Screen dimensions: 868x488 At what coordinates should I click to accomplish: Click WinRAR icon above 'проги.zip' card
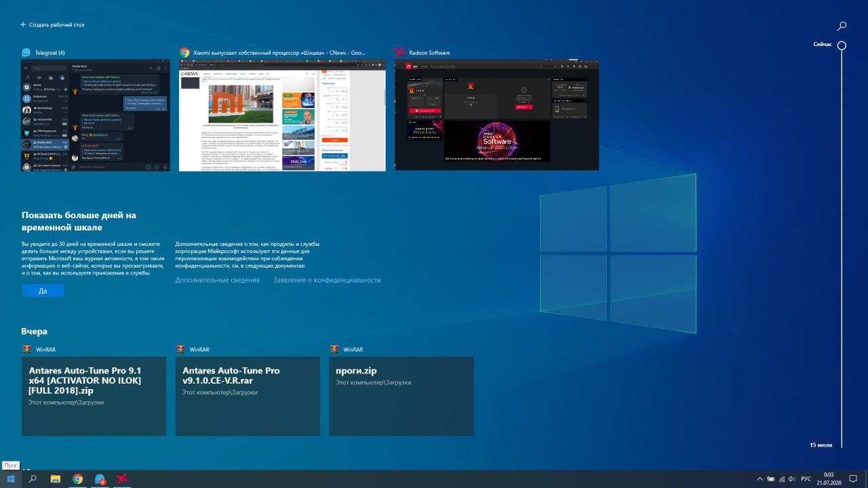point(334,349)
